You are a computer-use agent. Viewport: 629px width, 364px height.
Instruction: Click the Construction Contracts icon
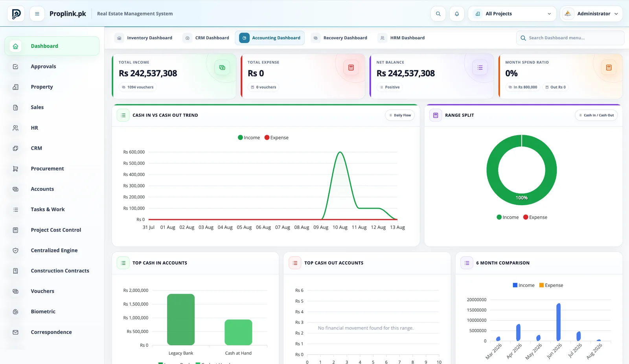tap(16, 271)
